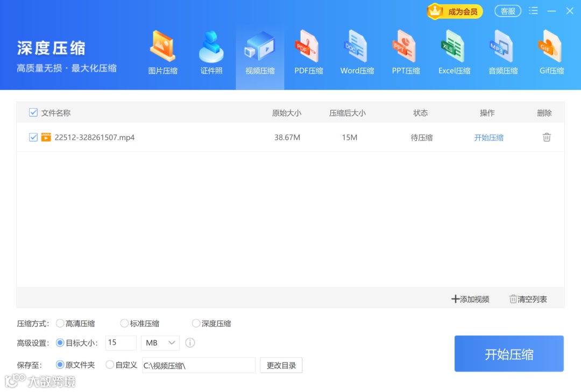This screenshot has width=581, height=392.
Task: Click the 更改目录 change directory button
Action: [x=281, y=365]
